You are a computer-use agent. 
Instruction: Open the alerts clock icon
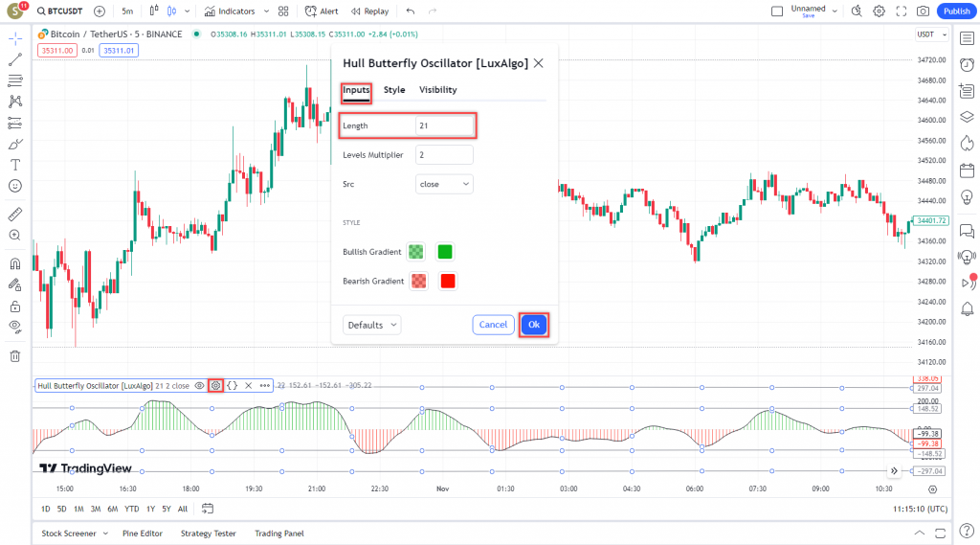point(967,65)
